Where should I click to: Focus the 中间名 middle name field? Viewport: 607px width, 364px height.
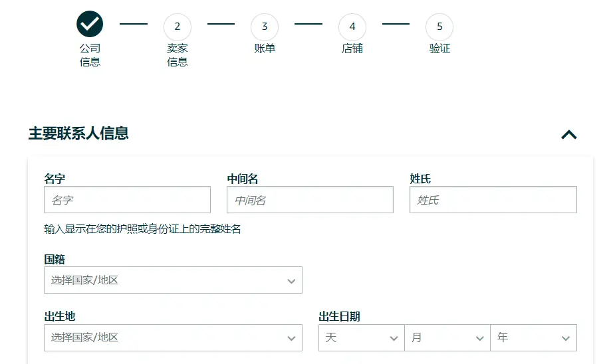[x=310, y=199]
